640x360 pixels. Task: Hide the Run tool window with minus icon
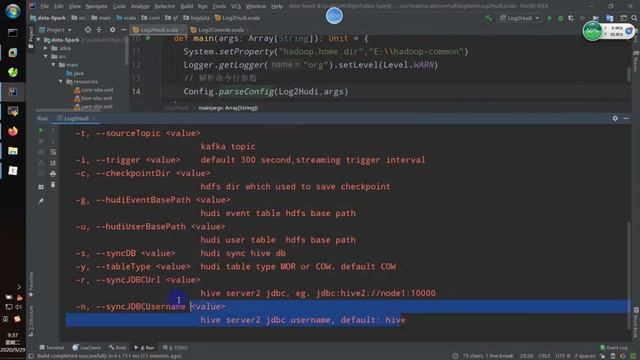626,118
